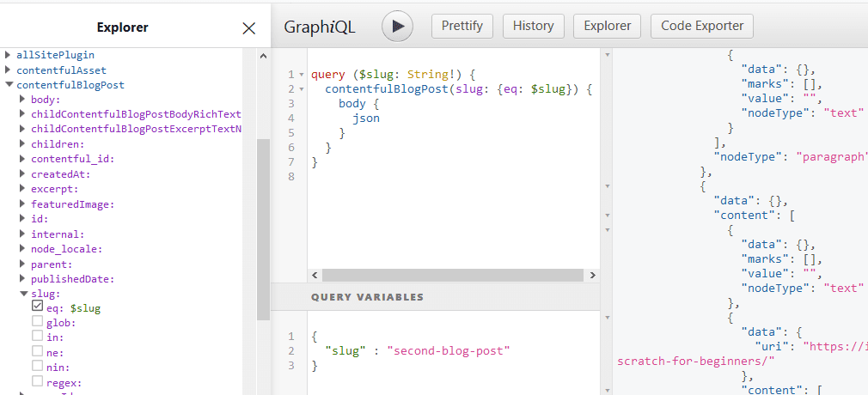Expand the node_locale: field
This screenshot has height=395, width=868.
click(22, 249)
